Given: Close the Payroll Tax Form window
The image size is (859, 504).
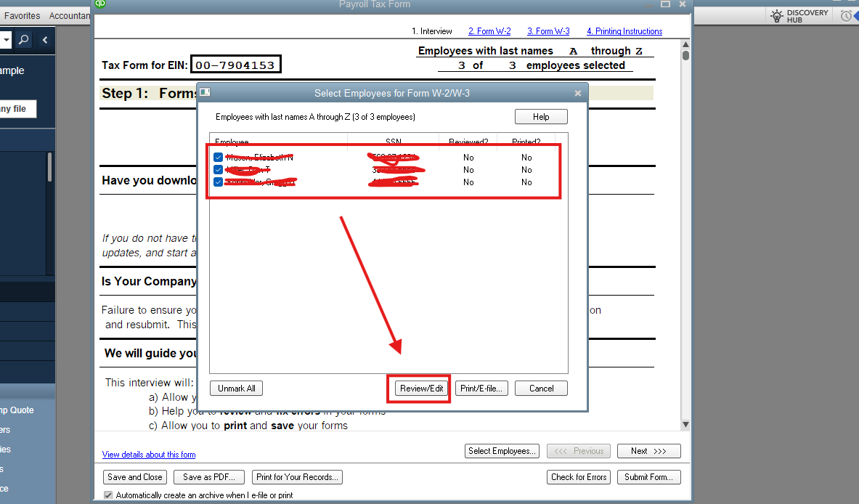Looking at the screenshot, I should (x=683, y=4).
